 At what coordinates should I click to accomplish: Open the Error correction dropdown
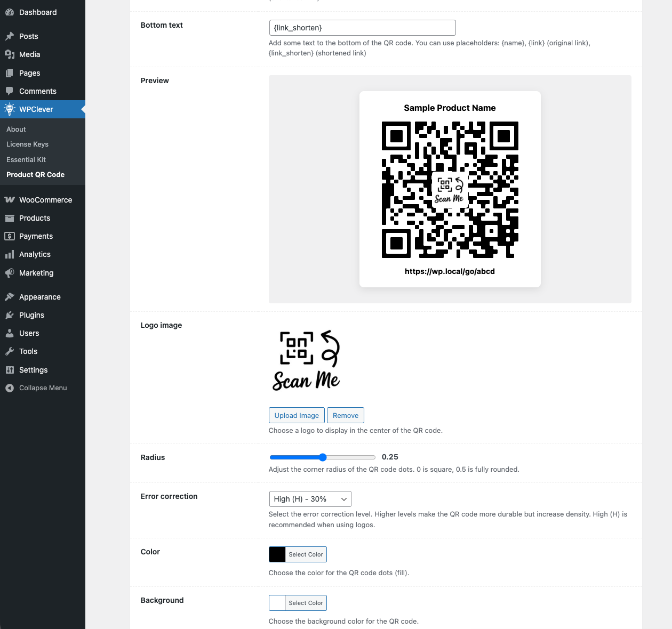click(x=310, y=499)
